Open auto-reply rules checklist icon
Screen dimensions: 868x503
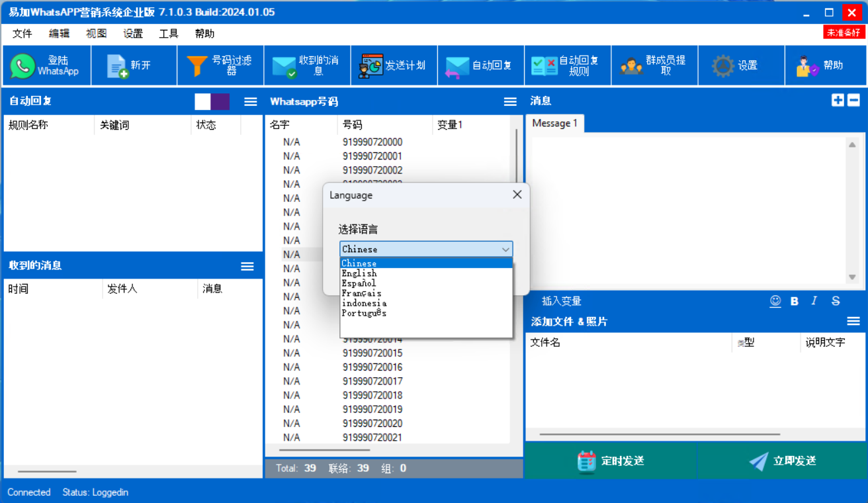tap(544, 66)
